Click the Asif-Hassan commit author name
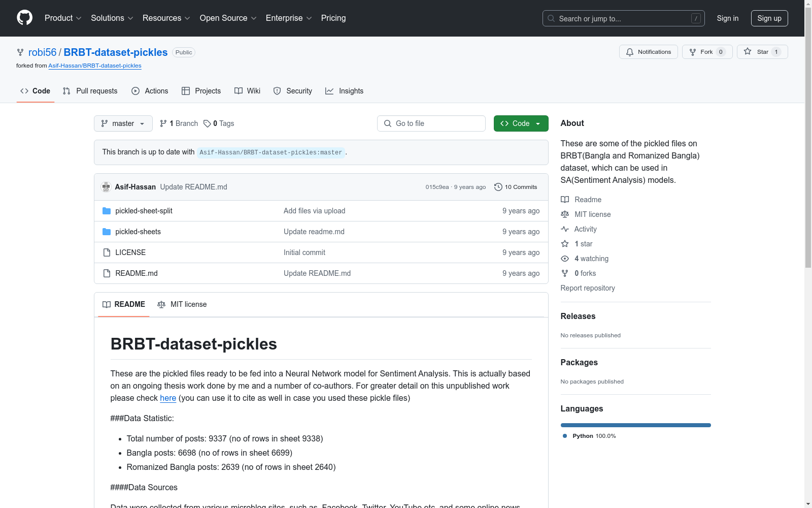The image size is (812, 508). coord(136,187)
